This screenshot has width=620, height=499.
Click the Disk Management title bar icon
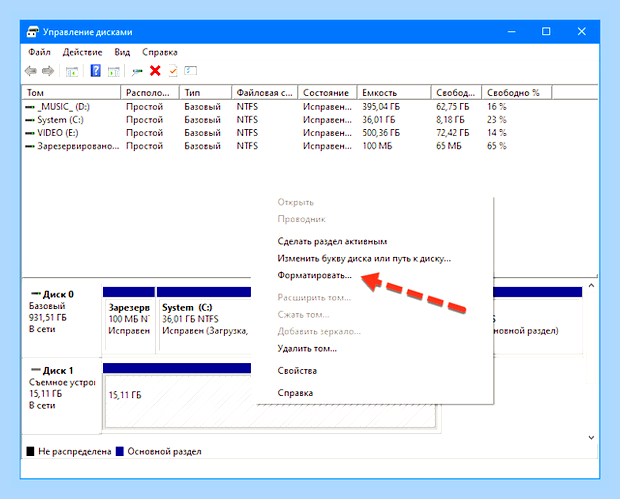coord(32,32)
